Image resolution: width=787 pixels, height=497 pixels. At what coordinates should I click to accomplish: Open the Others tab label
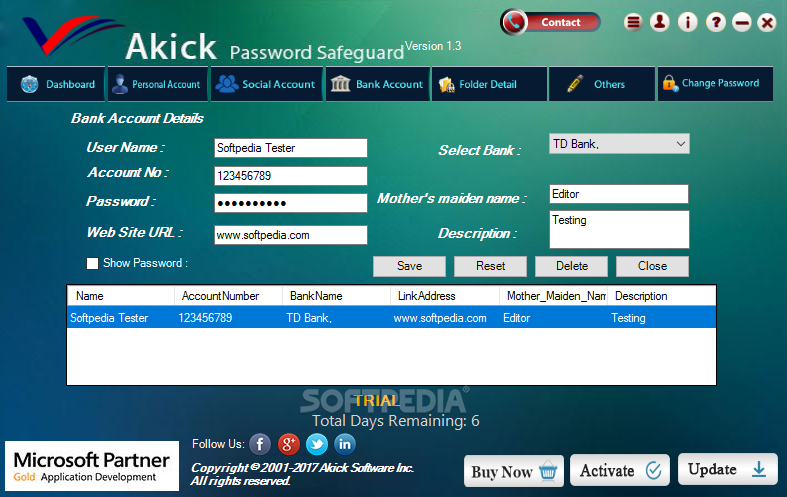pyautogui.click(x=609, y=84)
